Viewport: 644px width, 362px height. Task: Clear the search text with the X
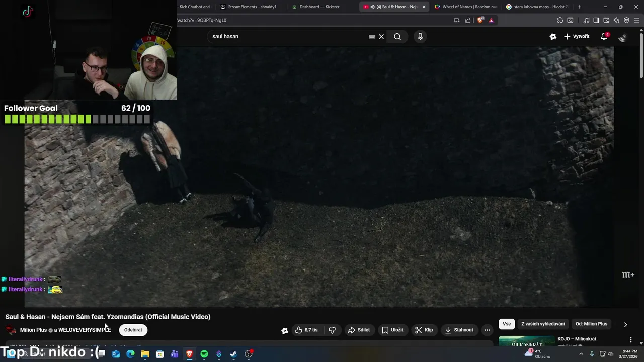click(381, 36)
